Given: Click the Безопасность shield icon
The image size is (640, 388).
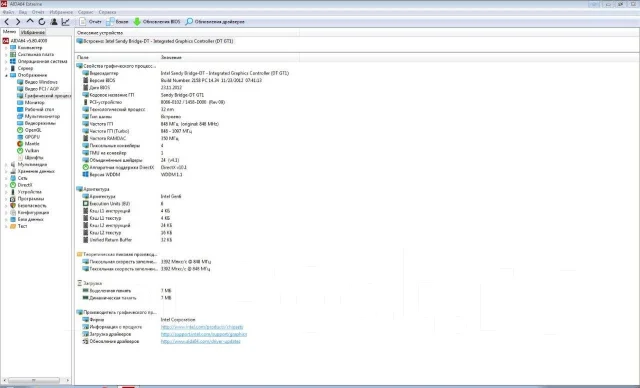Looking at the screenshot, I should click(x=13, y=206).
